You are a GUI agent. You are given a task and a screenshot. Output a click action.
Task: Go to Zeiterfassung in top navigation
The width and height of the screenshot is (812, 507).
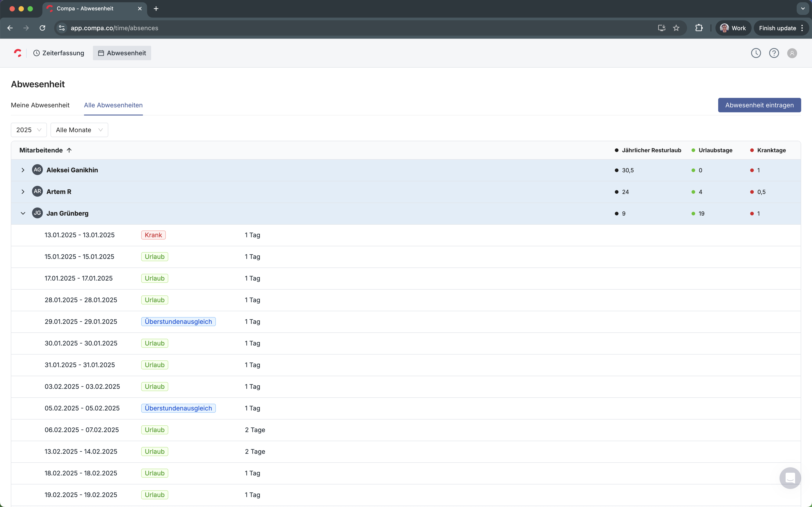coord(59,53)
